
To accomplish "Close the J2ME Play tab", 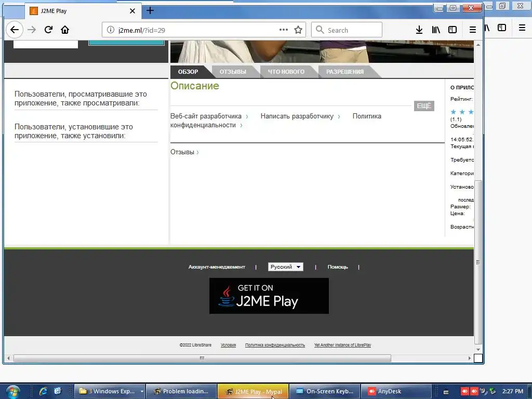I will pos(132,11).
